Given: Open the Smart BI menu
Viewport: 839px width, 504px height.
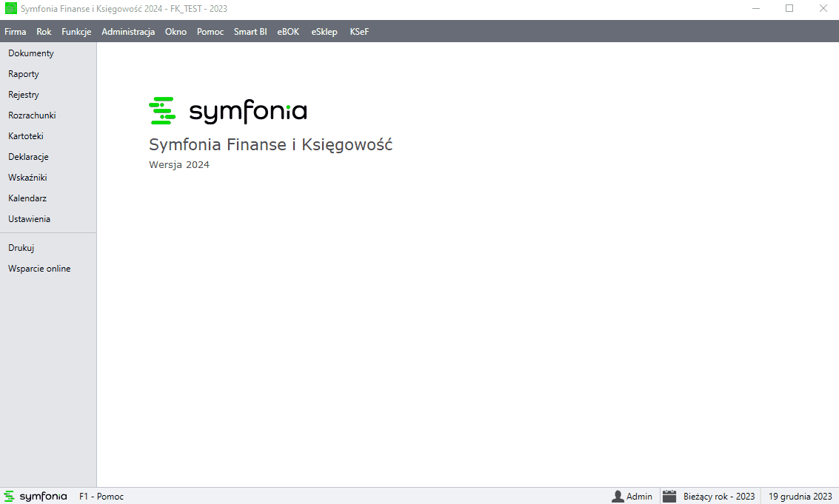Looking at the screenshot, I should click(250, 32).
